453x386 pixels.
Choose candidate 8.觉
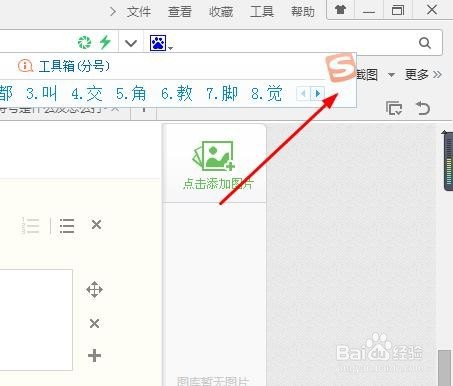(x=267, y=94)
